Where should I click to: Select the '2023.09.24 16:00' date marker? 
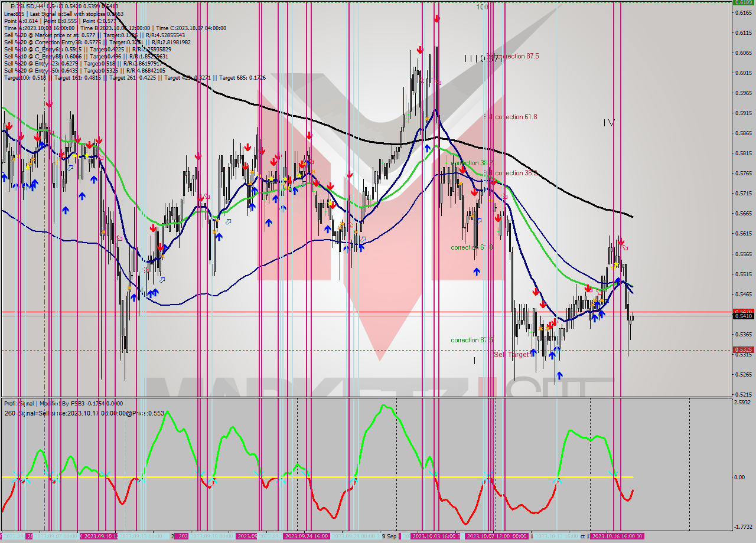[307, 537]
